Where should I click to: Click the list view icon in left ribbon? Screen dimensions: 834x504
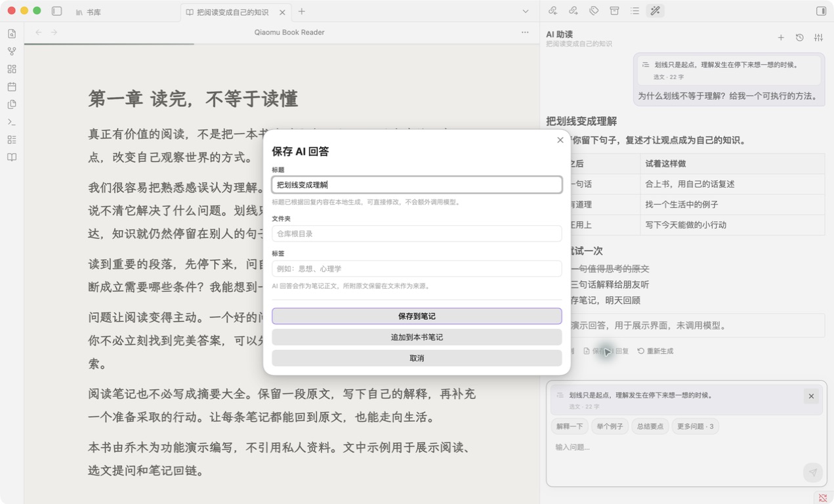click(x=12, y=140)
